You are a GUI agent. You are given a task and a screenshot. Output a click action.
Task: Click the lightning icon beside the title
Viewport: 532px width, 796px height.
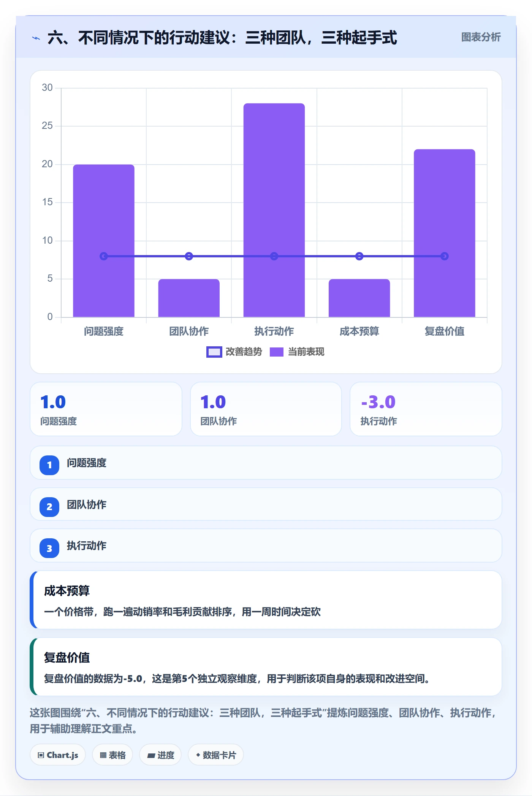[x=36, y=38]
